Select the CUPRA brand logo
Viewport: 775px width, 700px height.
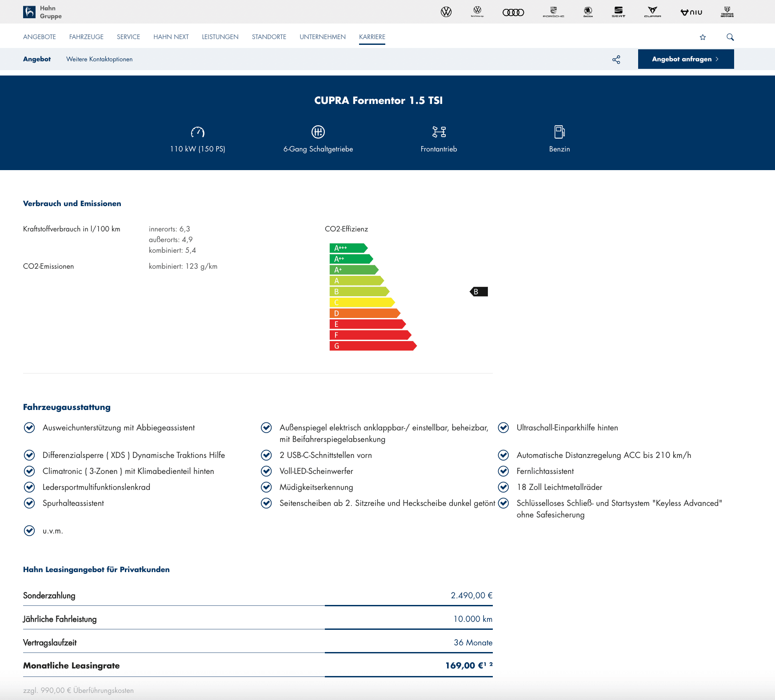pyautogui.click(x=652, y=12)
